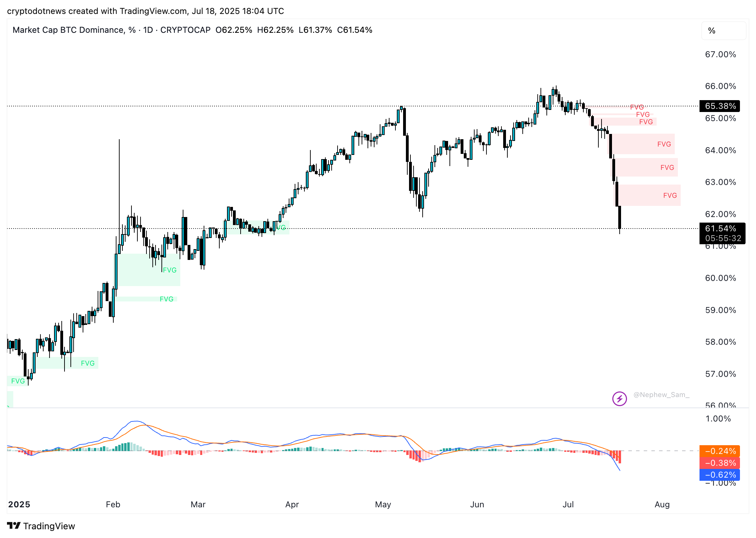Click the orange -0.24% signal label
This screenshot has width=756, height=538.
pos(720,451)
